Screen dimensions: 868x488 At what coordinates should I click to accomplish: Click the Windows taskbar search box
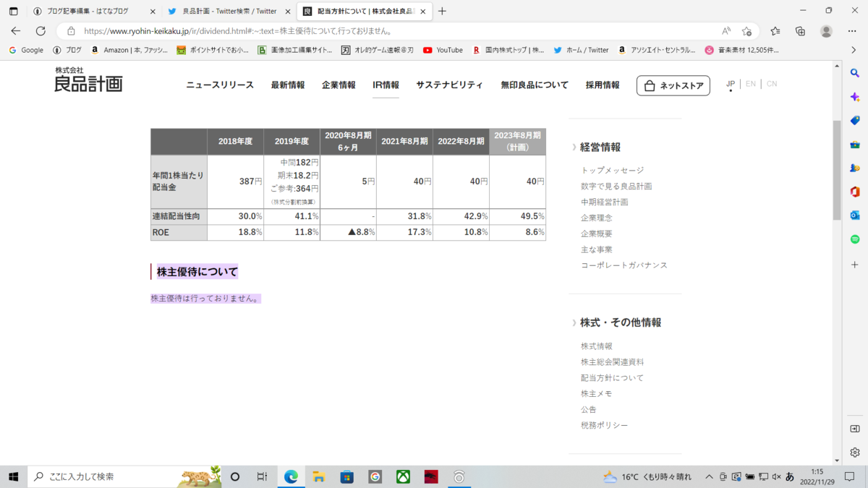coord(124,476)
